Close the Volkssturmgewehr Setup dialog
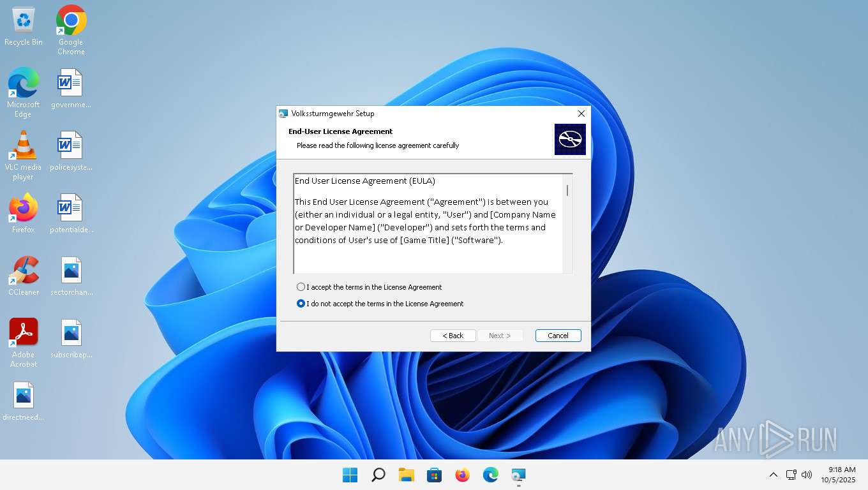The height and width of the screenshot is (490, 868). click(581, 114)
